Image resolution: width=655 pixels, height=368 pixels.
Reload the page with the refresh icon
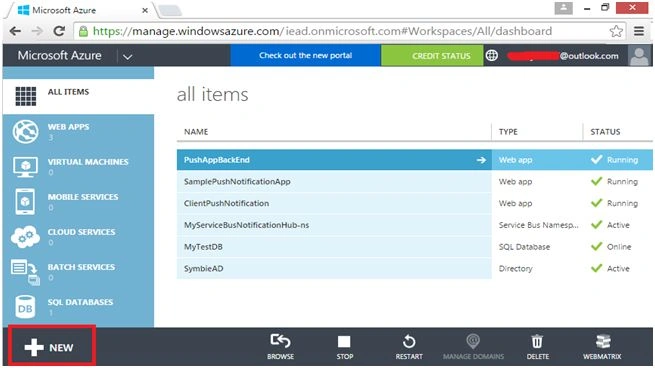(x=59, y=31)
